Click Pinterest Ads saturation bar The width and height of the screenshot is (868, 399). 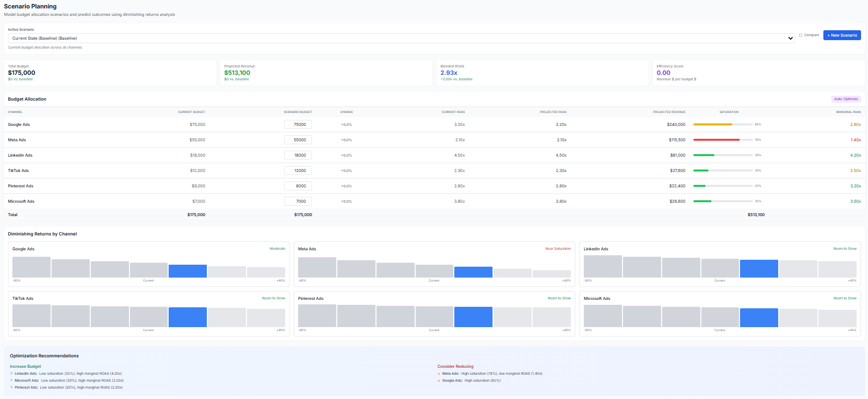point(723,186)
